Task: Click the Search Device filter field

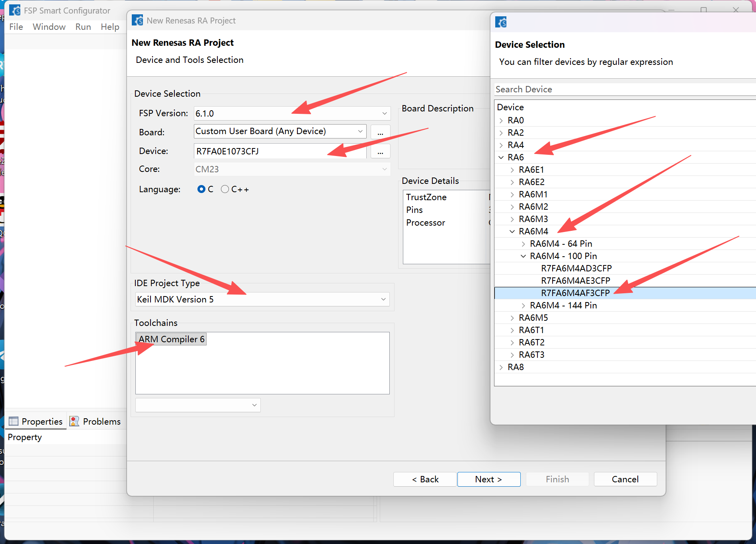Action: click(625, 89)
